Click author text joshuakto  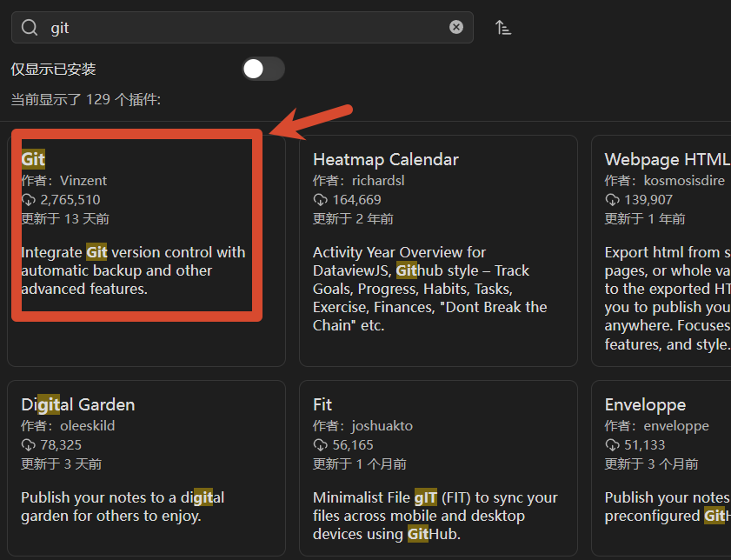(x=382, y=426)
